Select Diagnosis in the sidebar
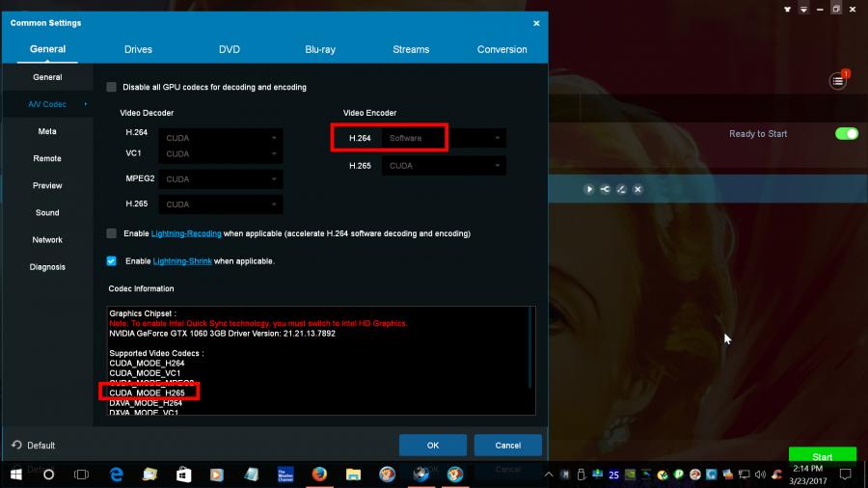Screen dimensions: 868x488 click(47, 267)
